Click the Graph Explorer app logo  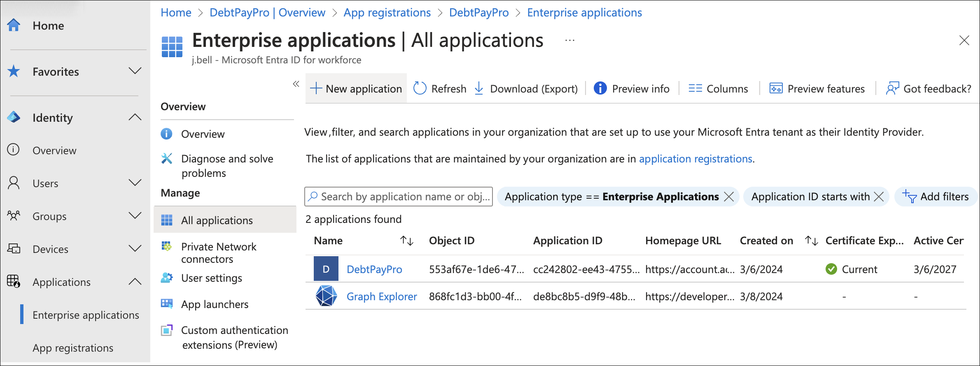(x=326, y=296)
